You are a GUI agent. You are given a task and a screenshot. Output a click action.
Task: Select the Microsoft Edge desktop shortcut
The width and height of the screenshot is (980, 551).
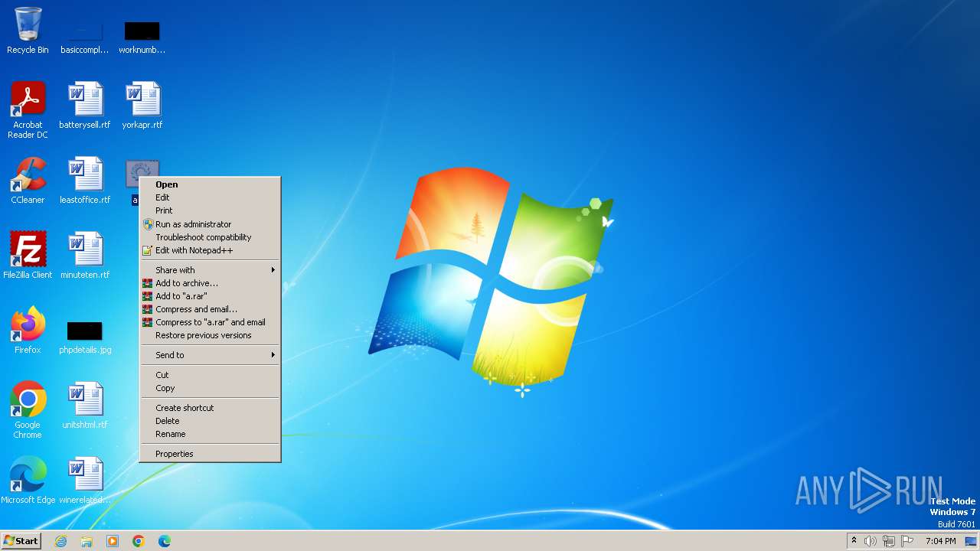[x=28, y=481]
